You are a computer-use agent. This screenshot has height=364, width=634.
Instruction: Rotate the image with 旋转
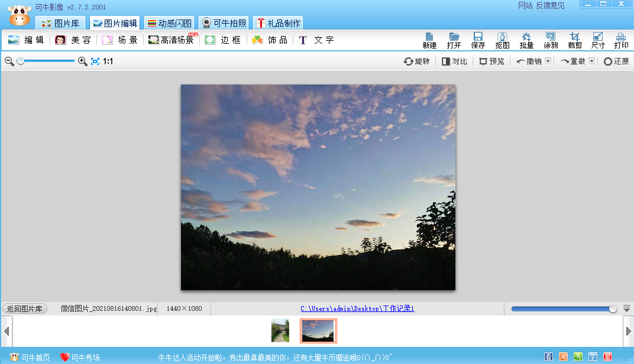[416, 61]
